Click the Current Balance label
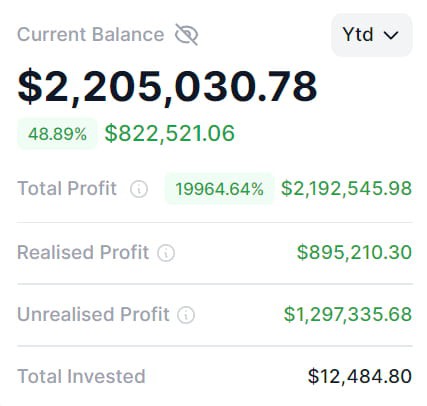 (x=91, y=35)
